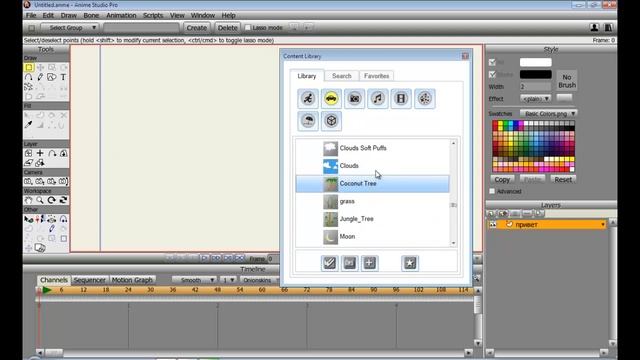The height and width of the screenshot is (360, 640).
Task: Open the Effect plain dropdown
Action: [536, 99]
